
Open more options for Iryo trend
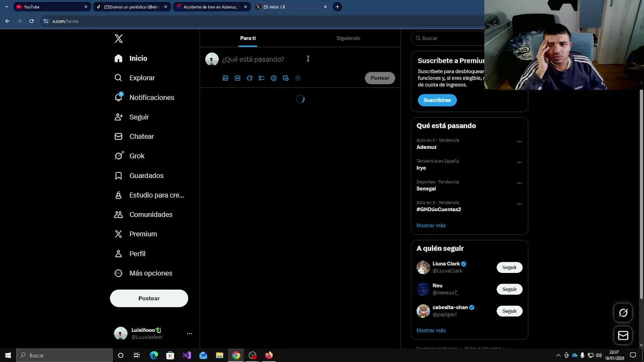pyautogui.click(x=519, y=162)
